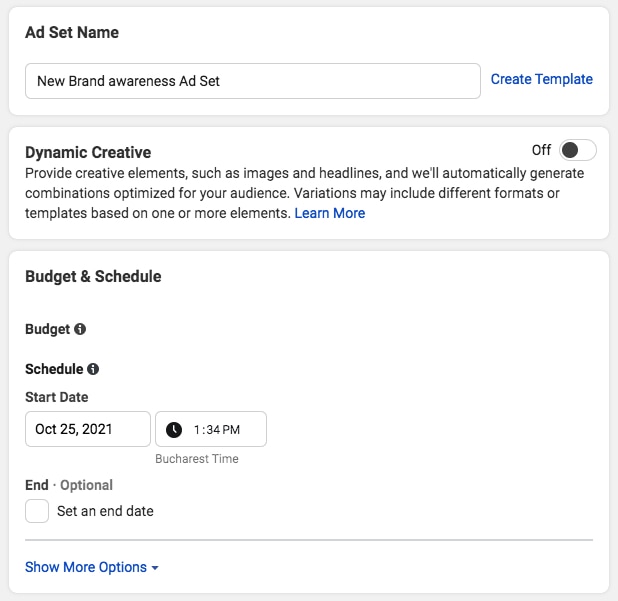Open the Start Date picker showing Oct 25, 2021
The width and height of the screenshot is (618, 601).
pyautogui.click(x=87, y=429)
